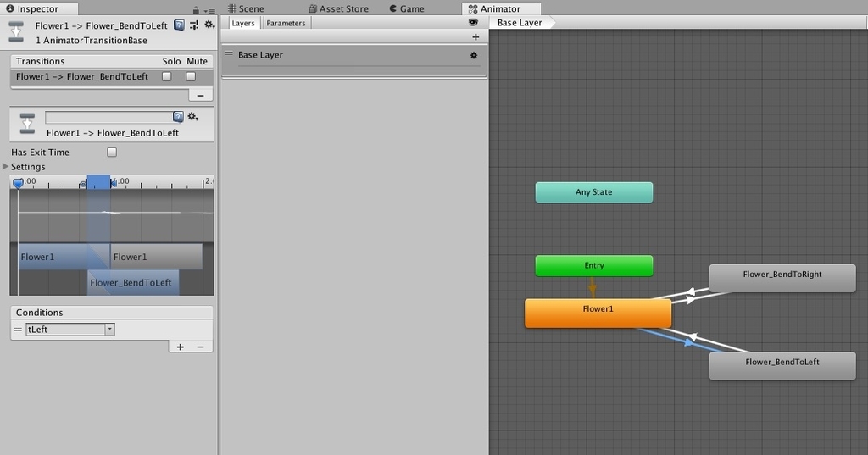Click the transition name input field

coord(109,117)
